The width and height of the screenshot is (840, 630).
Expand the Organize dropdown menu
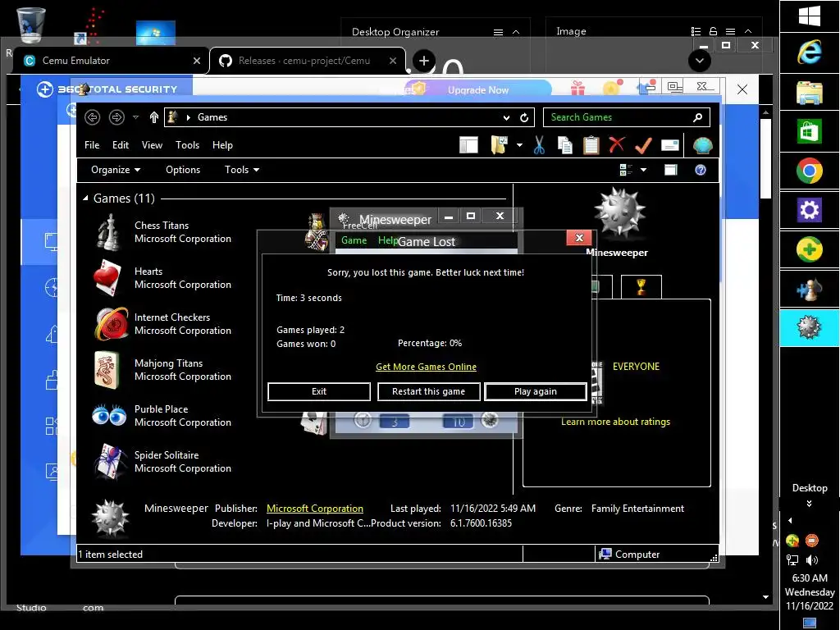point(116,170)
